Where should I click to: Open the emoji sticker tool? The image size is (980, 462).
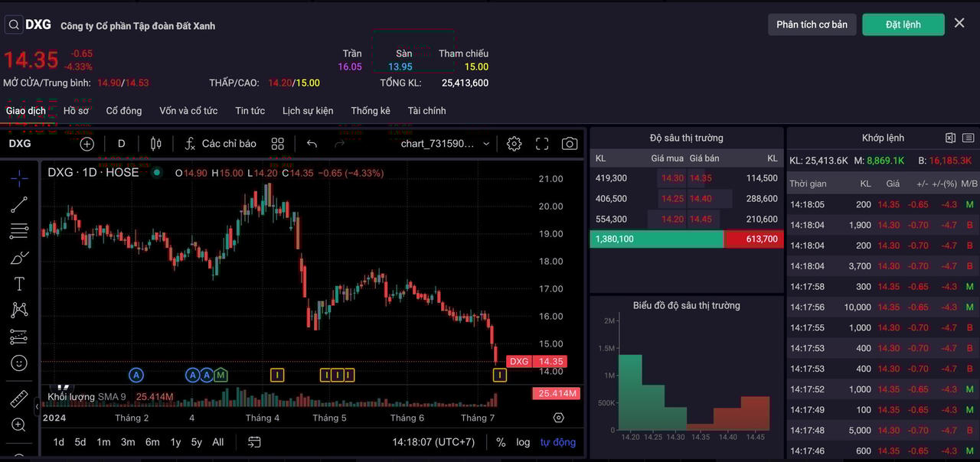click(x=19, y=363)
